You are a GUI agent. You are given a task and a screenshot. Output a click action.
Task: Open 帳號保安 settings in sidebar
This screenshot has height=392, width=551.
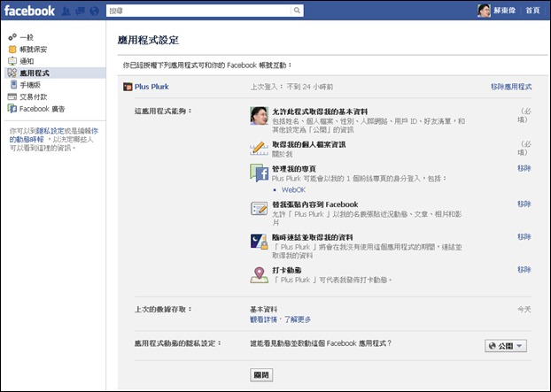coord(33,50)
